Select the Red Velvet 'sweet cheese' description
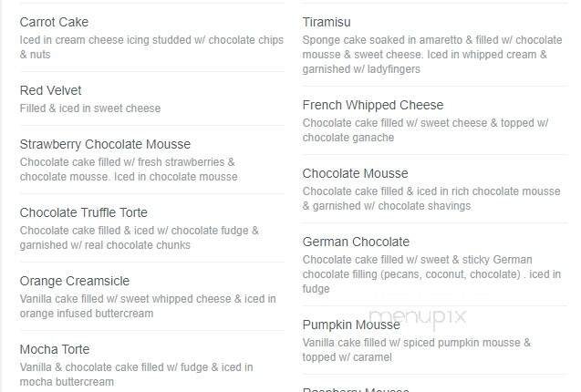Viewport: 581px width, 392px height. coord(89,108)
